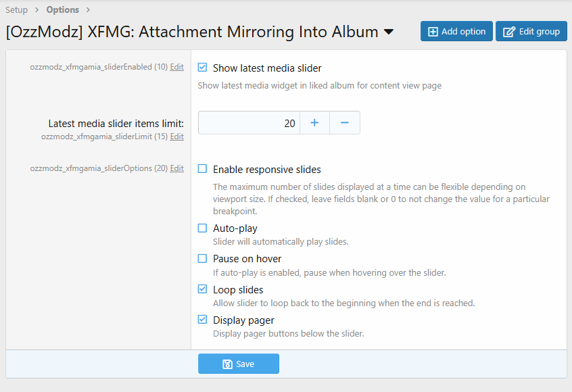Edit the sliderLimit option
The height and width of the screenshot is (392, 572).
pos(177,137)
